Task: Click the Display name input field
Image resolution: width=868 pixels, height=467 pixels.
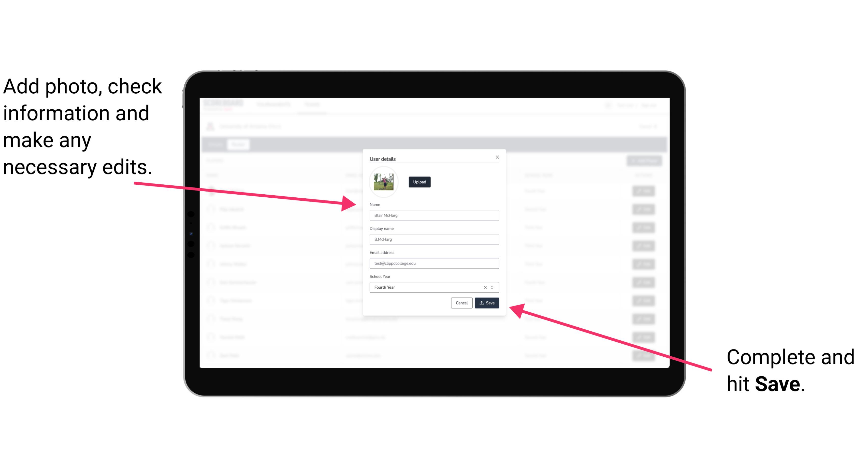Action: click(434, 239)
